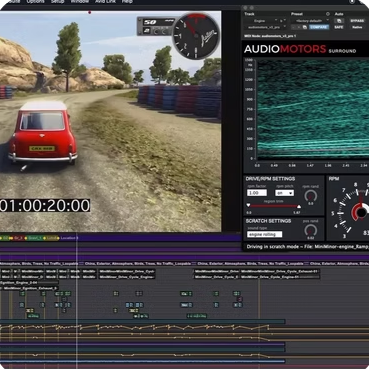Click the previous preset minus icon
This screenshot has width=369, height=369.
294,27
